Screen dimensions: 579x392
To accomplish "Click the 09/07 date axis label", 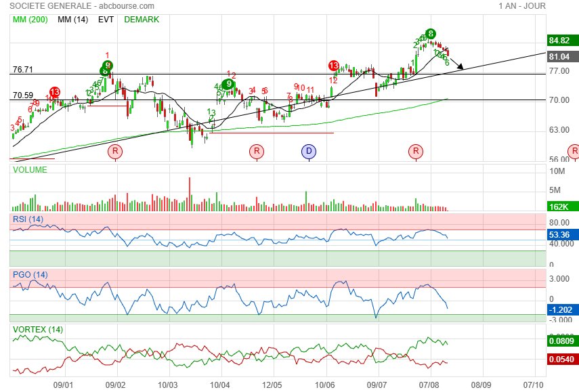I will pos(377,385).
